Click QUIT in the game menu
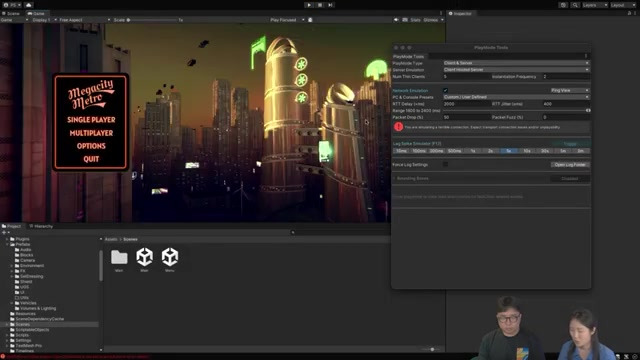Viewport: 640px width, 360px height. (x=91, y=159)
